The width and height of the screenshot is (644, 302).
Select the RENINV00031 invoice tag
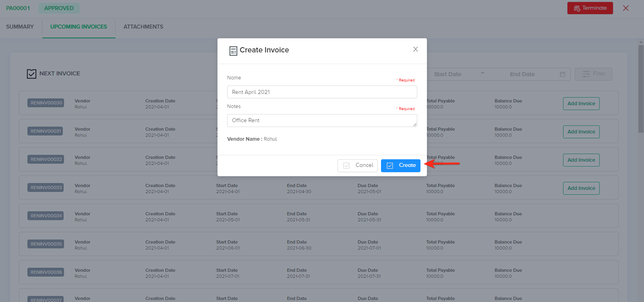point(45,131)
